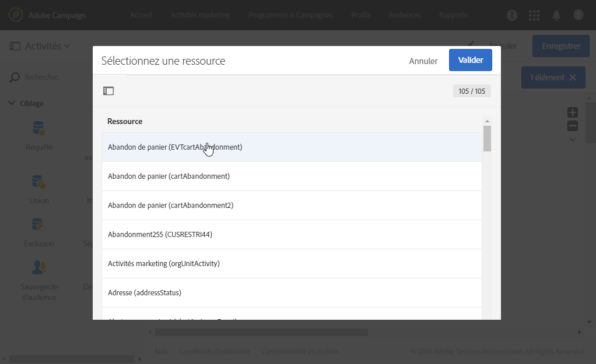Collapse the Ciblage section
Screen dimensions: 596x364
[x=12, y=103]
